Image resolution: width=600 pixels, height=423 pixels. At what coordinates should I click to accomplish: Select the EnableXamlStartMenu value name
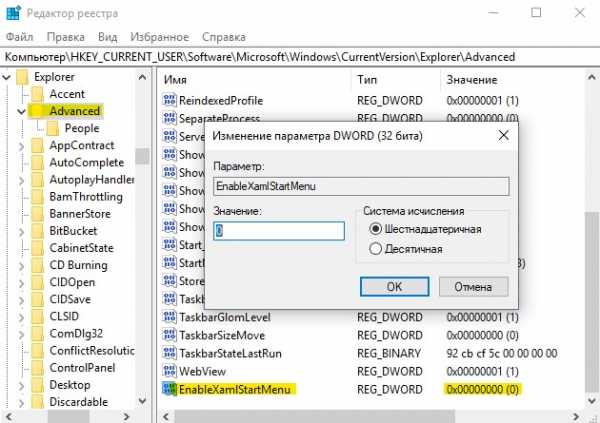(235, 389)
